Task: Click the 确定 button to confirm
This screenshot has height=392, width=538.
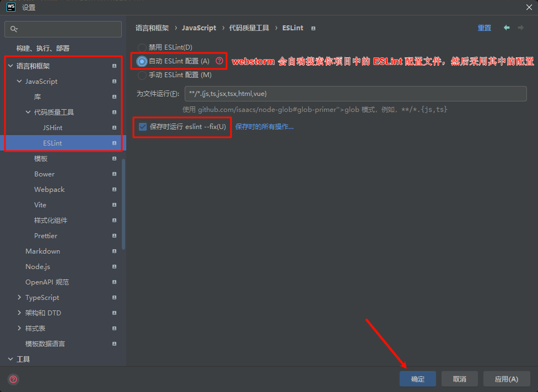Action: point(417,379)
